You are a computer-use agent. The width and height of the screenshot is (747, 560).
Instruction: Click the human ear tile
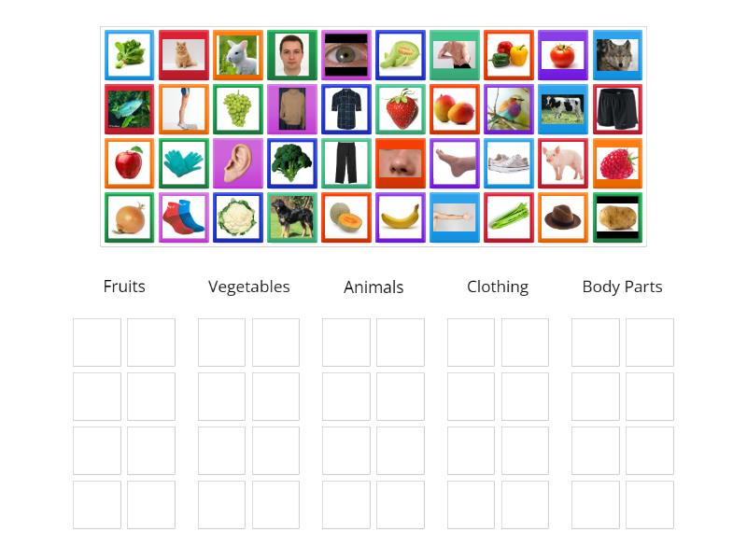pos(237,163)
